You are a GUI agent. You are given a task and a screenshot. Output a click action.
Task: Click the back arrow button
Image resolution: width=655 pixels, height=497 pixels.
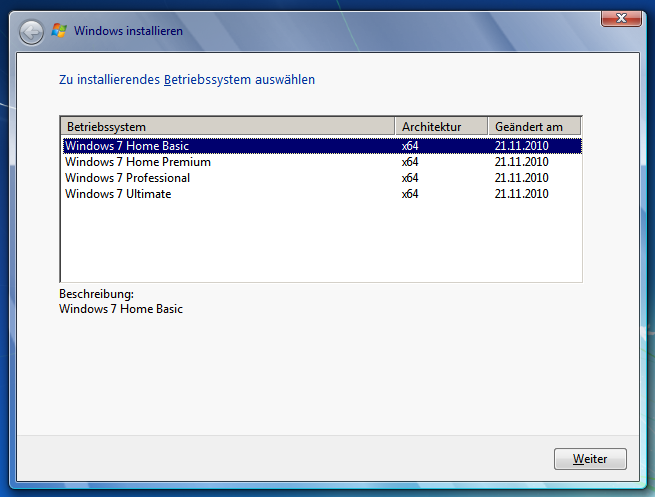click(31, 32)
